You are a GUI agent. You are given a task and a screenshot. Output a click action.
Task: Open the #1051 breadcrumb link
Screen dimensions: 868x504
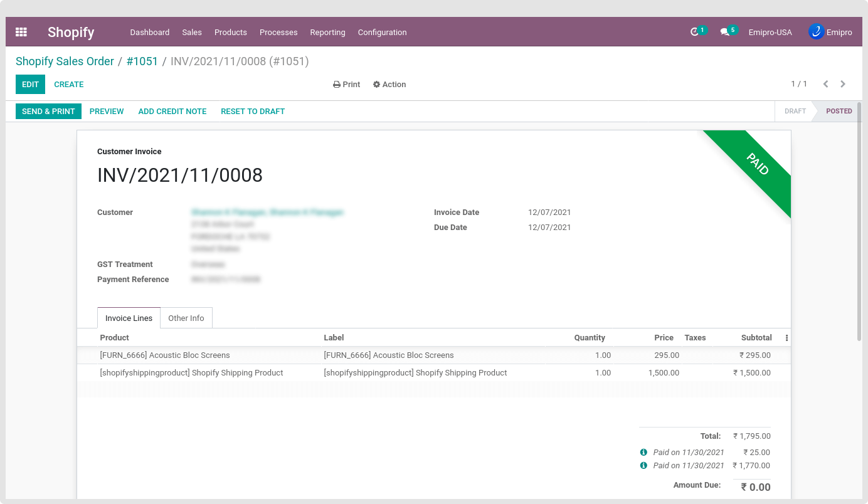(142, 61)
